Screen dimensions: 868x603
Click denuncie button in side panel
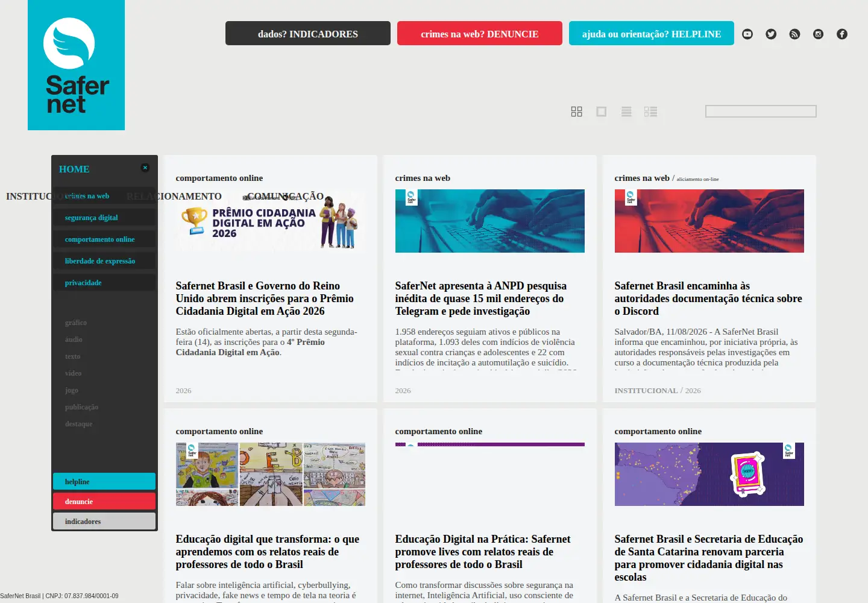coord(104,501)
